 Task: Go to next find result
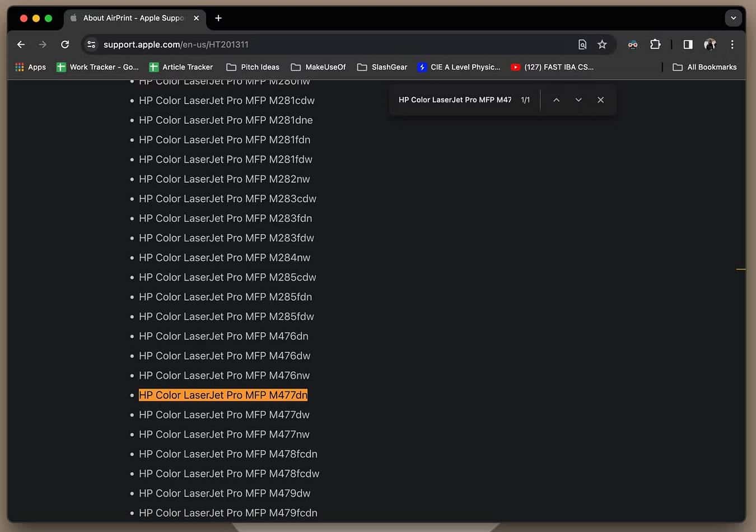(578, 100)
